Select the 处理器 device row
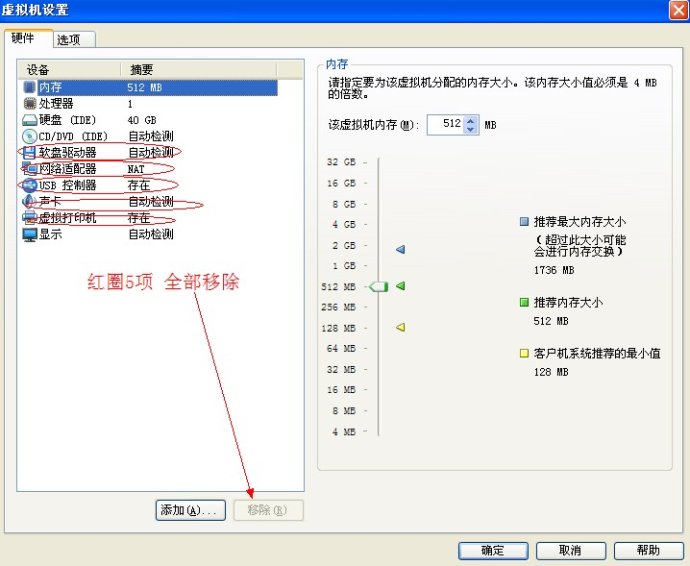690x566 pixels. (149, 104)
